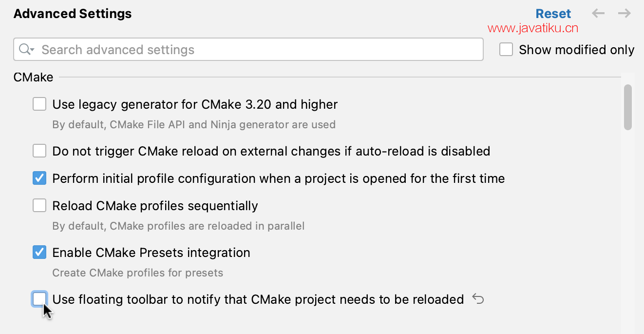Disable Enable CMake Presets integration checkbox
The height and width of the screenshot is (334, 644).
39,253
